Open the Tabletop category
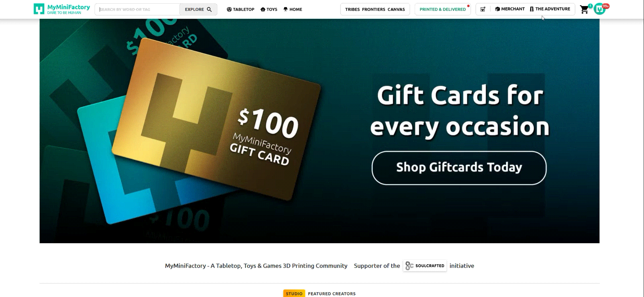644x297 pixels. (x=240, y=9)
